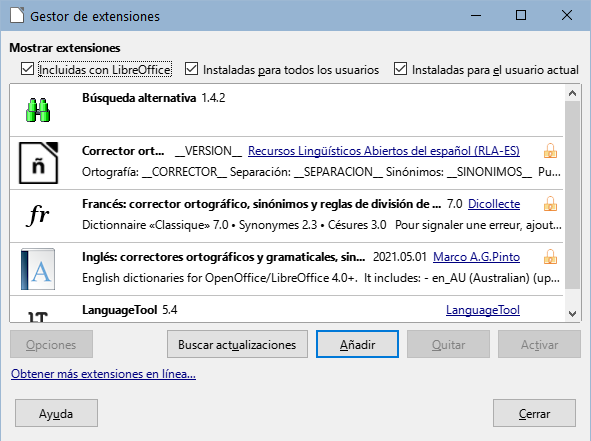591x441 pixels.
Task: Click the Ortografía: __CORRECTOR__ description line
Action: click(321, 172)
